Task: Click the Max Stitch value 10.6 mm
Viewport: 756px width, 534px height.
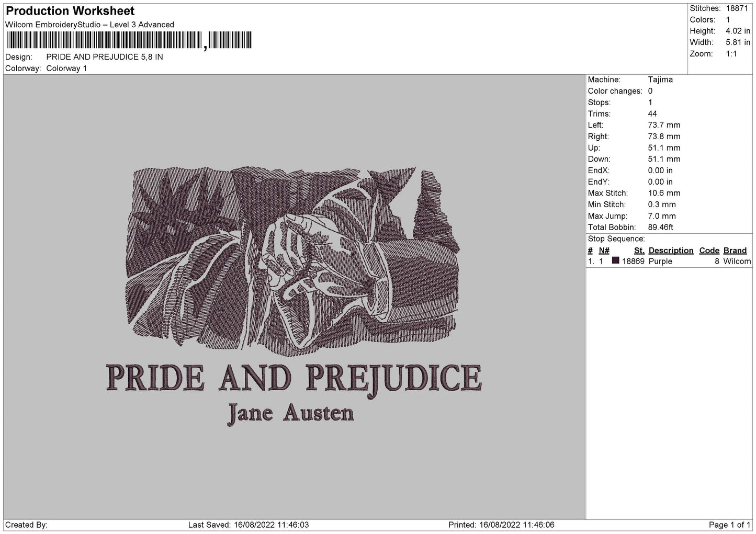Action: coord(664,193)
